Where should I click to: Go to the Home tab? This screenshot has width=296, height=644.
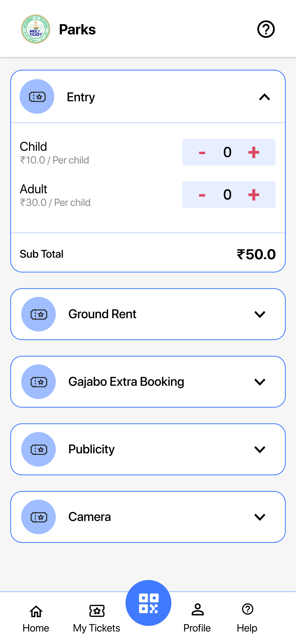[36, 618]
